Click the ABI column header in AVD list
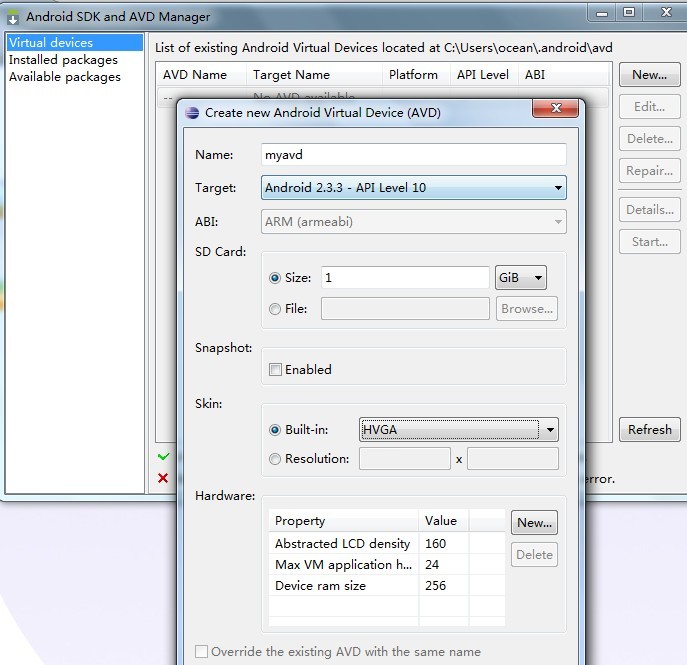The image size is (687, 665). pyautogui.click(x=564, y=75)
